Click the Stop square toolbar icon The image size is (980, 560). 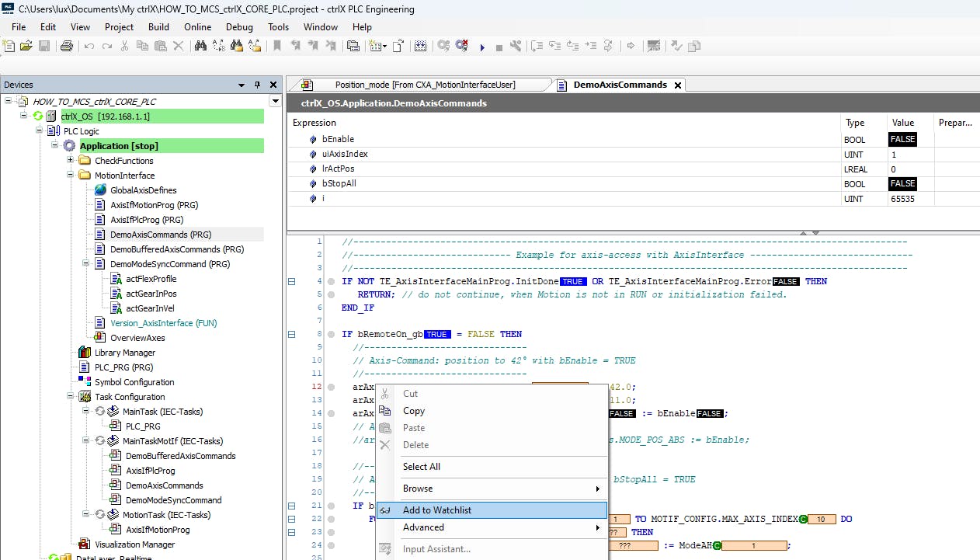coord(499,47)
